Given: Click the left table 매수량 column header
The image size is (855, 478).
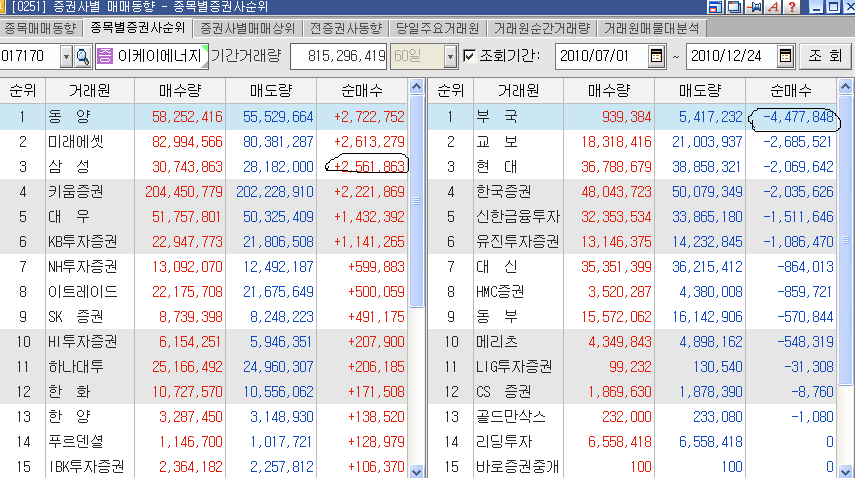Looking at the screenshot, I should pyautogui.click(x=180, y=91).
